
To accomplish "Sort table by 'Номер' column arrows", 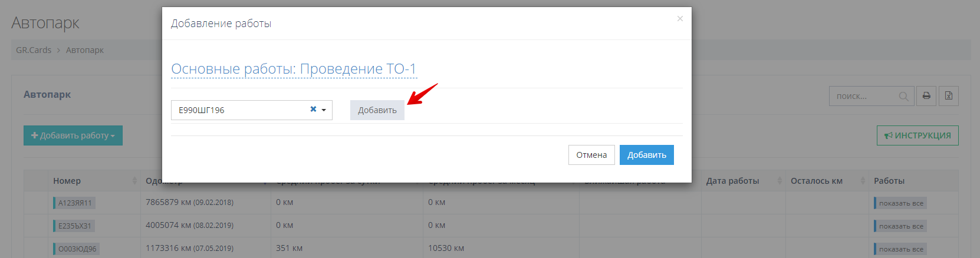I will coord(134,181).
